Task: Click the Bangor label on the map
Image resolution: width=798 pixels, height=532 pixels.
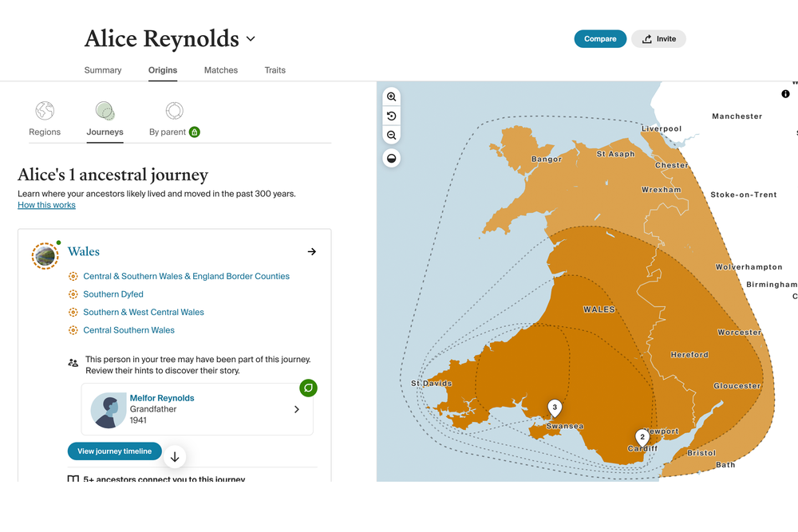Action: click(x=547, y=160)
